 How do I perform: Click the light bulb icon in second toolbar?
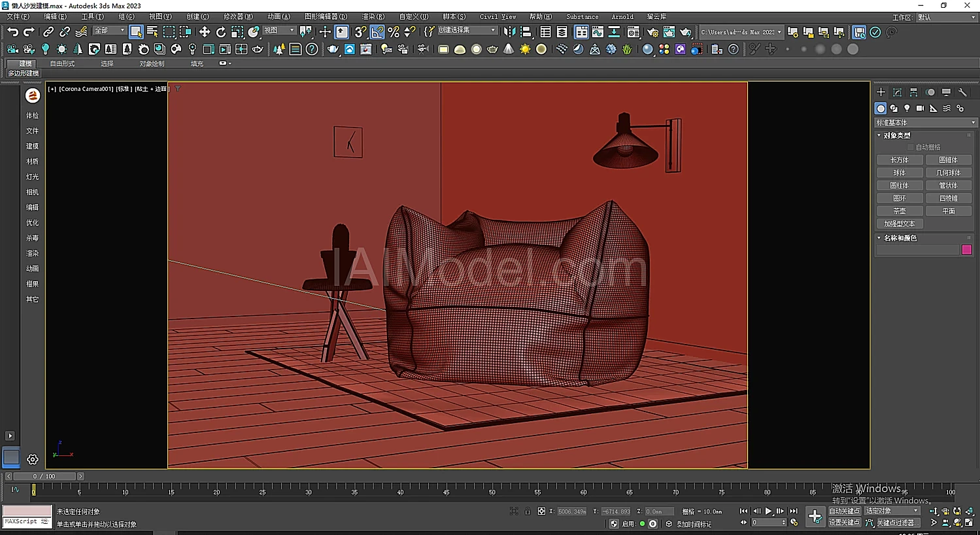point(45,49)
